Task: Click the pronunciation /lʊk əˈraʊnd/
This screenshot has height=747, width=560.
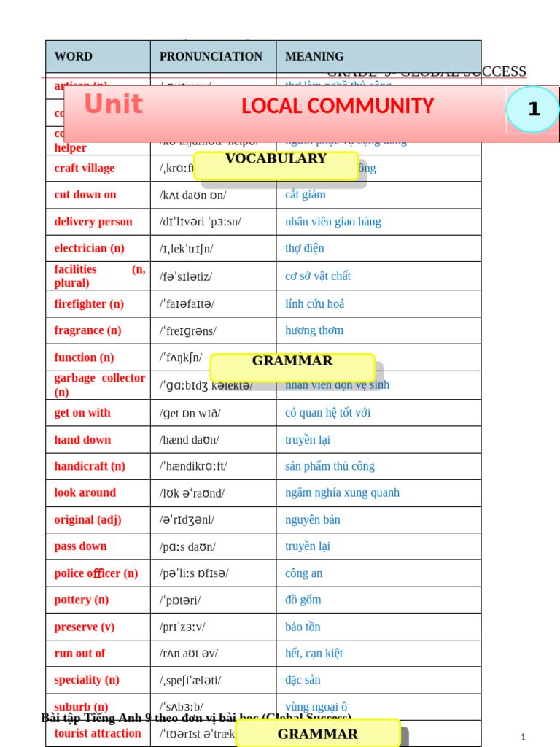Action: [x=192, y=493]
